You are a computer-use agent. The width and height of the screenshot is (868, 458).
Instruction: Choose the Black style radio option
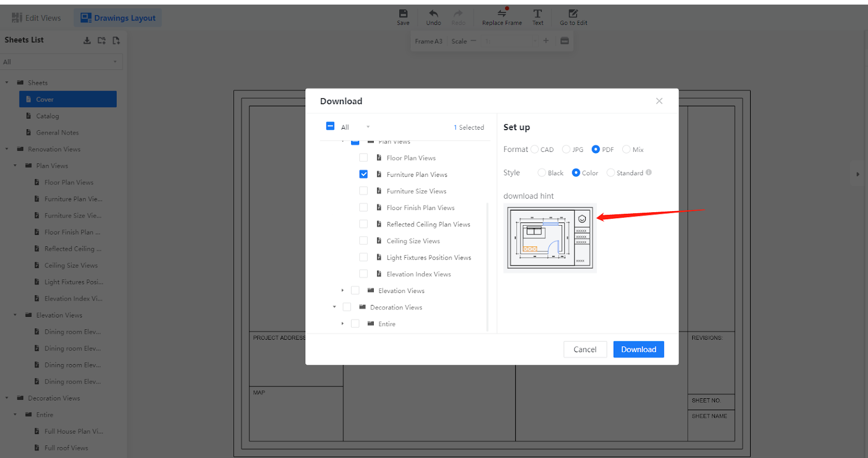click(541, 173)
